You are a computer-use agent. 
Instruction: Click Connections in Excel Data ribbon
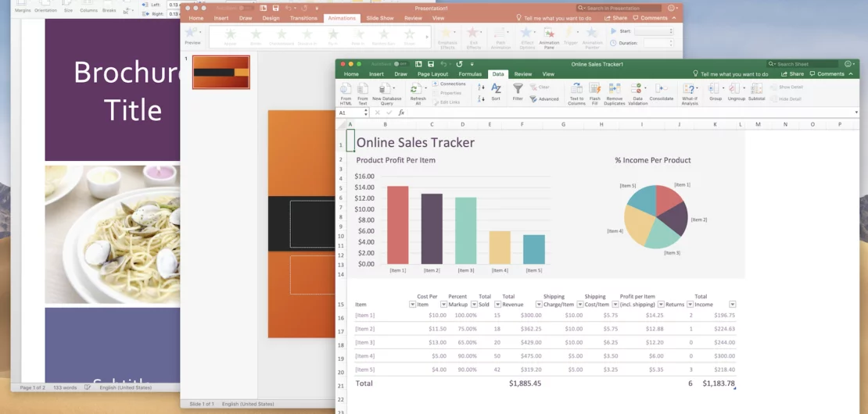[449, 84]
